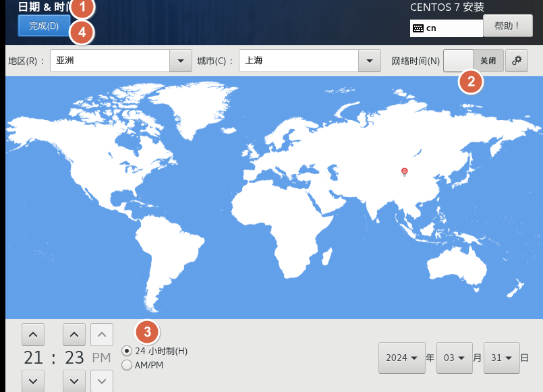The image size is (543, 392).
Task: Decrease the minutes with the down arrow
Action: [x=74, y=381]
